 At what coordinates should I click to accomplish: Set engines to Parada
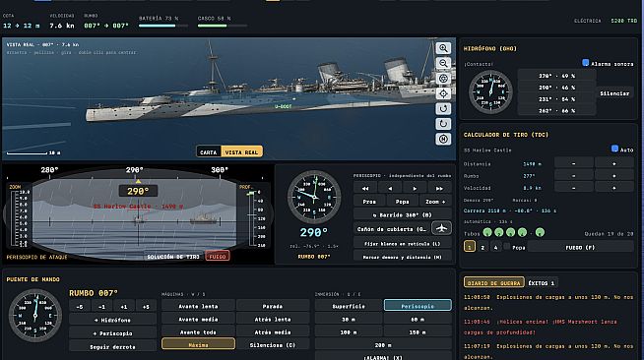coord(273,306)
